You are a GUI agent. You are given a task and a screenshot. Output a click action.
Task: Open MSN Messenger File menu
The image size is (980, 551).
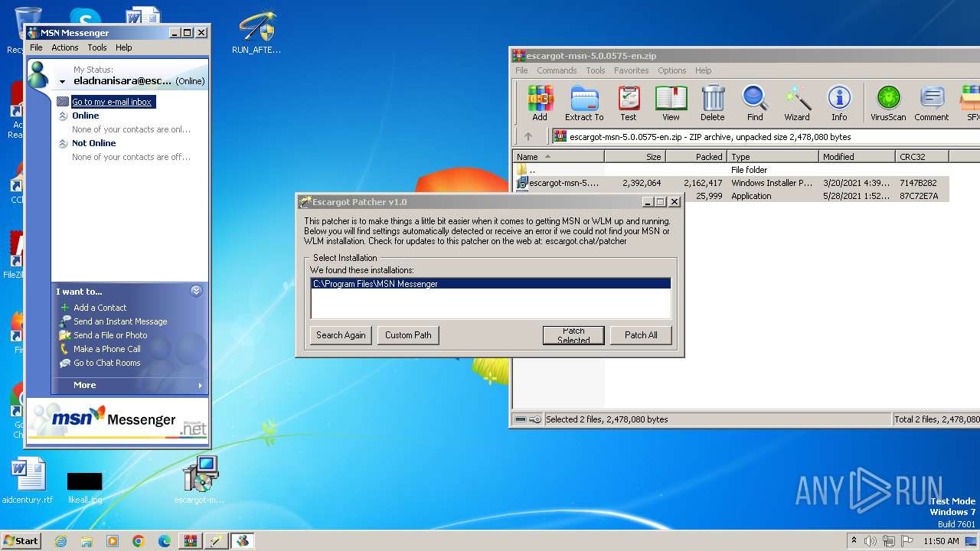[36, 47]
